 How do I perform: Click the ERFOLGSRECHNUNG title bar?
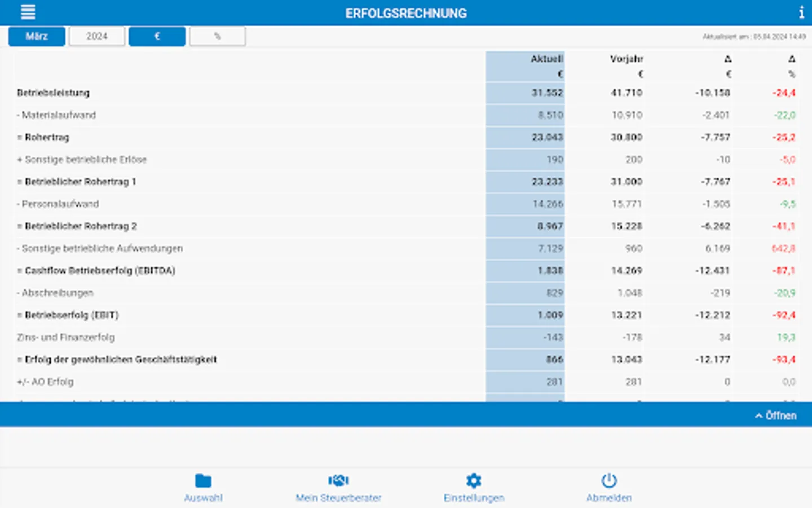tap(406, 12)
